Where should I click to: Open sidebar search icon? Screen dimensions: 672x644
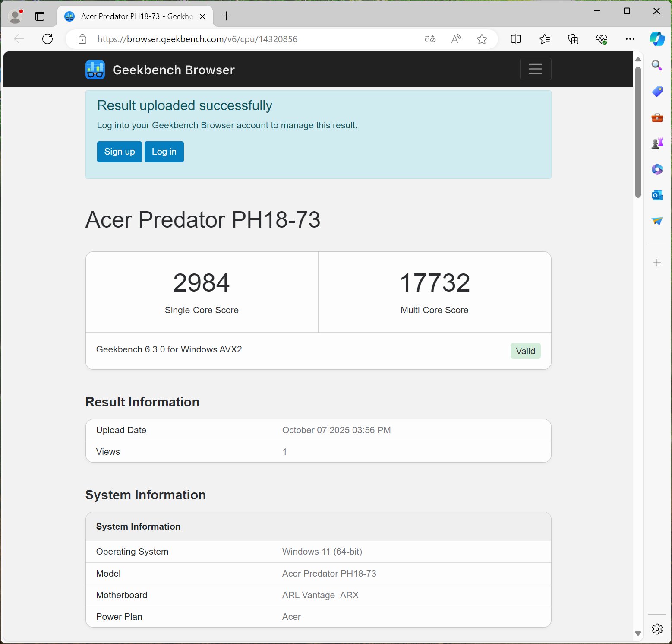(657, 65)
